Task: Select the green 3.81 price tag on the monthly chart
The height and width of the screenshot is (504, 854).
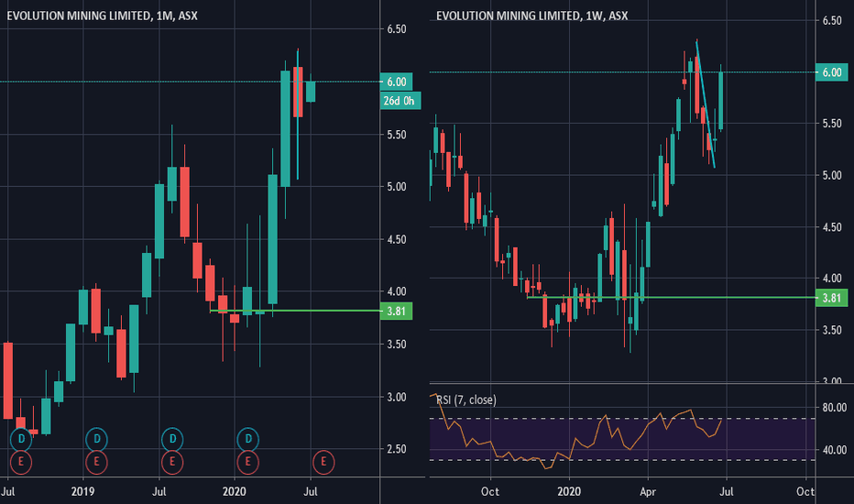Action: (396, 312)
